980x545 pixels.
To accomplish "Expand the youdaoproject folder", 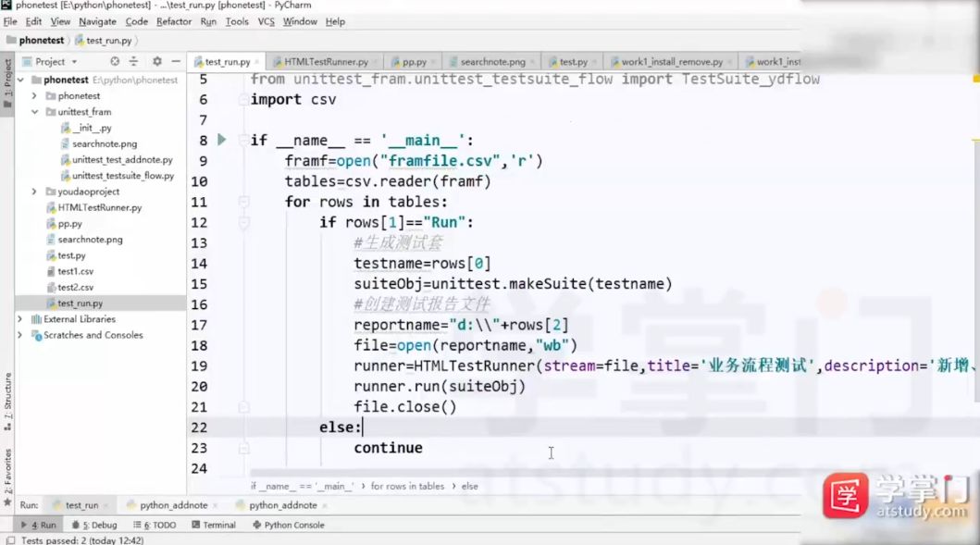I will (35, 192).
